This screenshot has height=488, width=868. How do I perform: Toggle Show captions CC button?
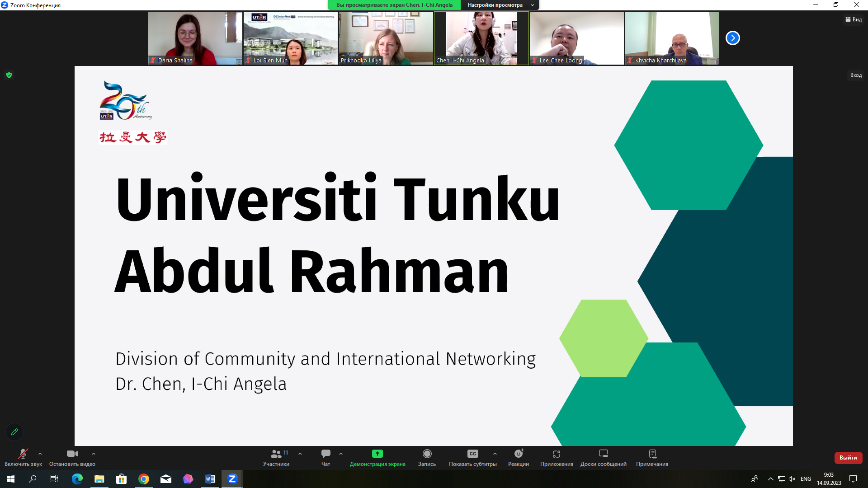[472, 454]
